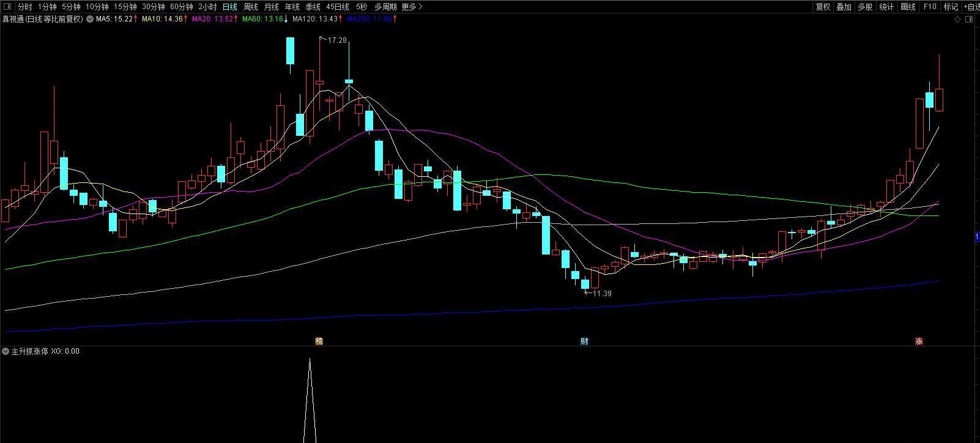
Task: Click the 财 financial report marker
Action: tap(584, 341)
